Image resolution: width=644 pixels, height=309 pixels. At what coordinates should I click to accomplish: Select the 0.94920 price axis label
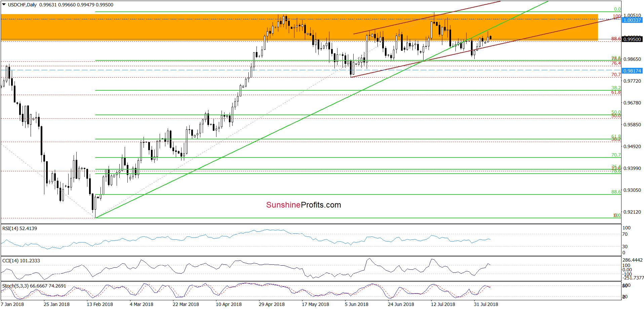[632, 146]
